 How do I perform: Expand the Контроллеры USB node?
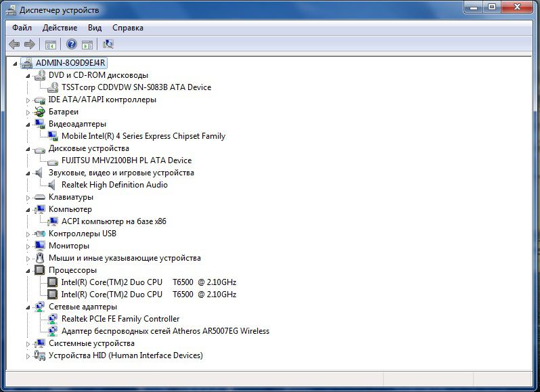click(28, 234)
